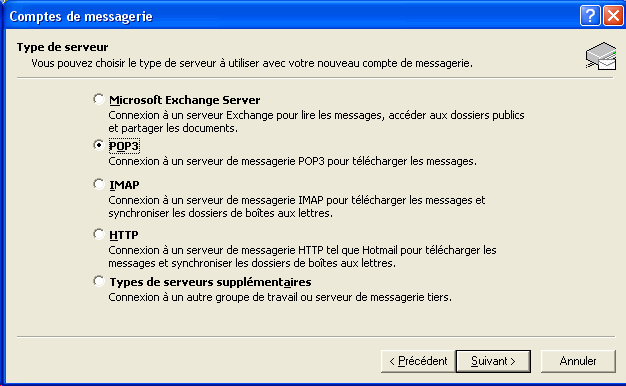Click the focused POP3 label text

pyautogui.click(x=124, y=146)
